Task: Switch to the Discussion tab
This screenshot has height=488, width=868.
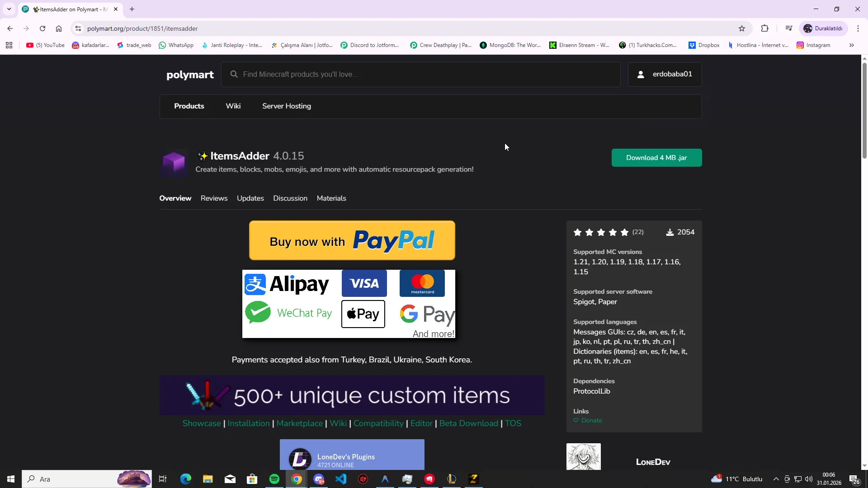Action: pyautogui.click(x=290, y=198)
